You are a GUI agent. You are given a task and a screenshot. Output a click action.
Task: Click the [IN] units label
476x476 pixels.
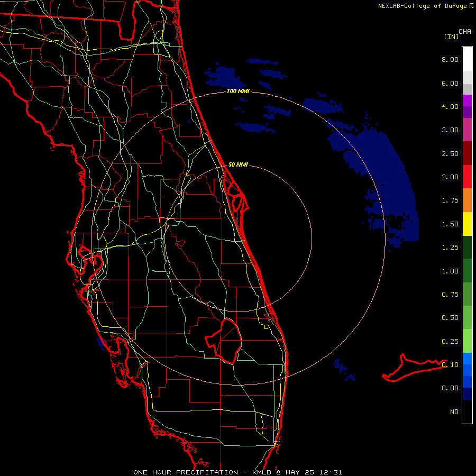(451, 36)
